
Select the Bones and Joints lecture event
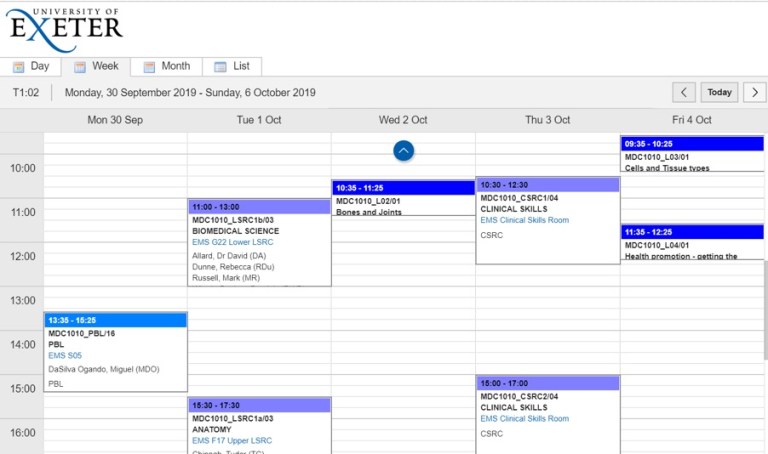(403, 206)
